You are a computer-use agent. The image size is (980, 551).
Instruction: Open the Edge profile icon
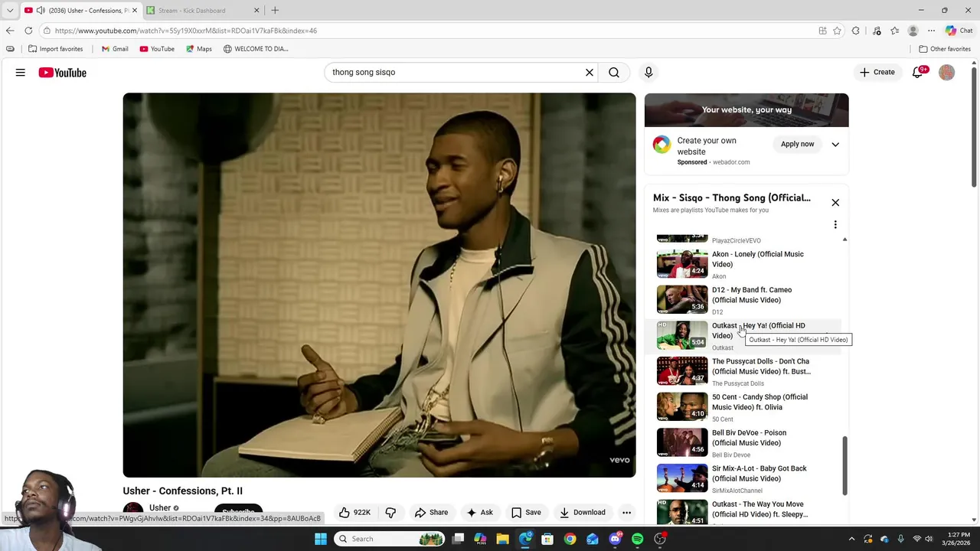pos(913,31)
